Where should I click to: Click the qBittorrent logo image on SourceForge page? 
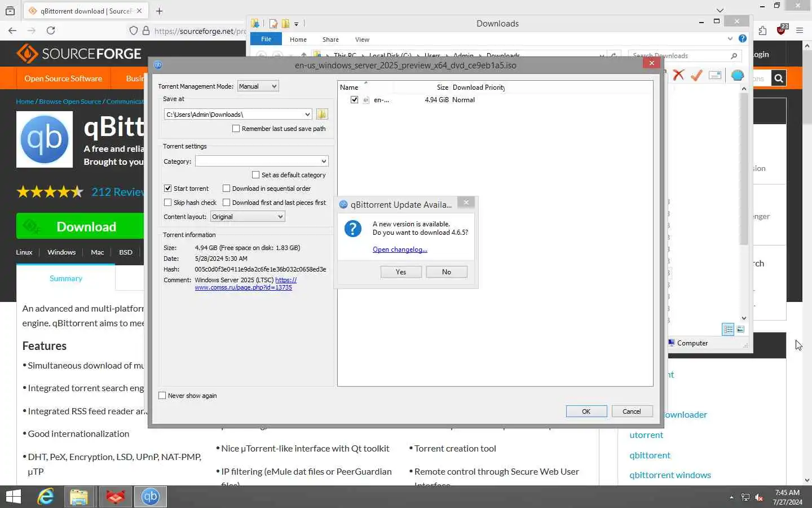point(45,139)
